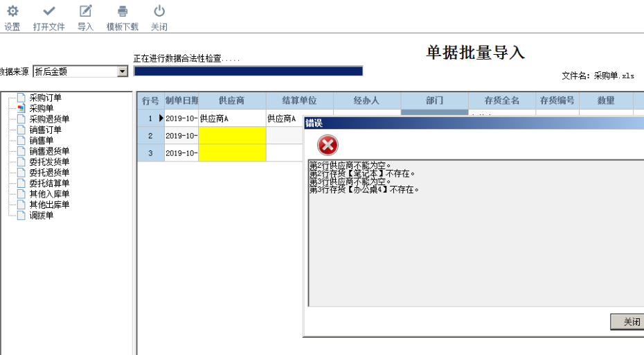Click the 导入 import icon
The image size is (644, 355).
[x=85, y=11]
